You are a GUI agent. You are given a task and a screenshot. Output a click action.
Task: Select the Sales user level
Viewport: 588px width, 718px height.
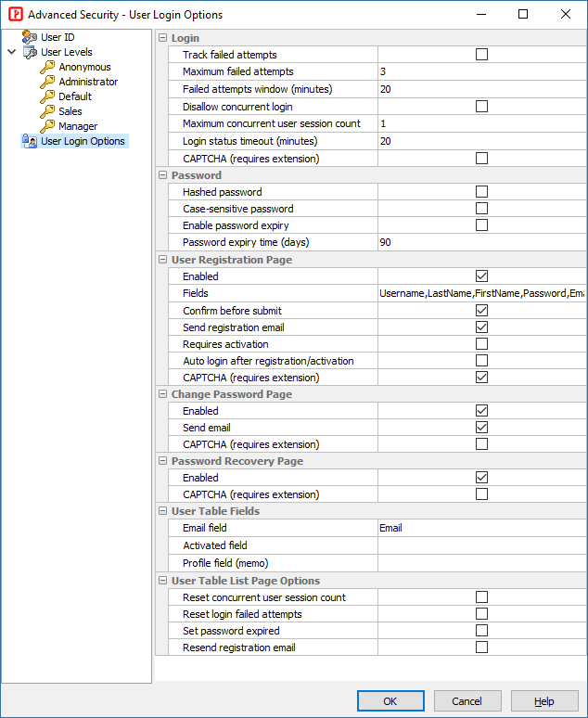tap(70, 111)
